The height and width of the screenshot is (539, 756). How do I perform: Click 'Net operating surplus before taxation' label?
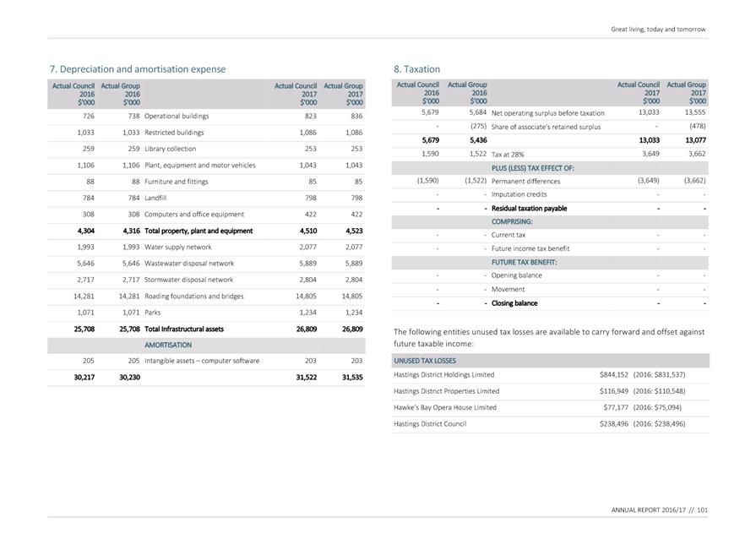click(547, 113)
